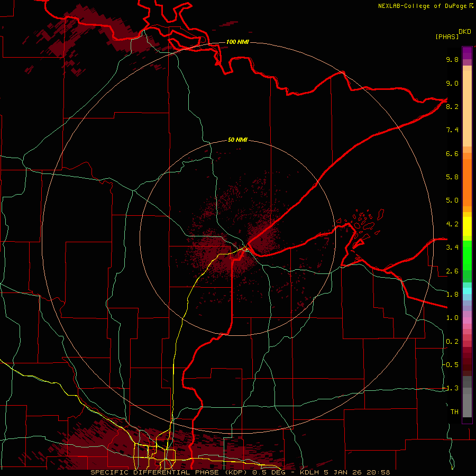Image resolution: width=476 pixels, height=476 pixels.
Task: Click the [PHAS] legend label
Action: 447,36
